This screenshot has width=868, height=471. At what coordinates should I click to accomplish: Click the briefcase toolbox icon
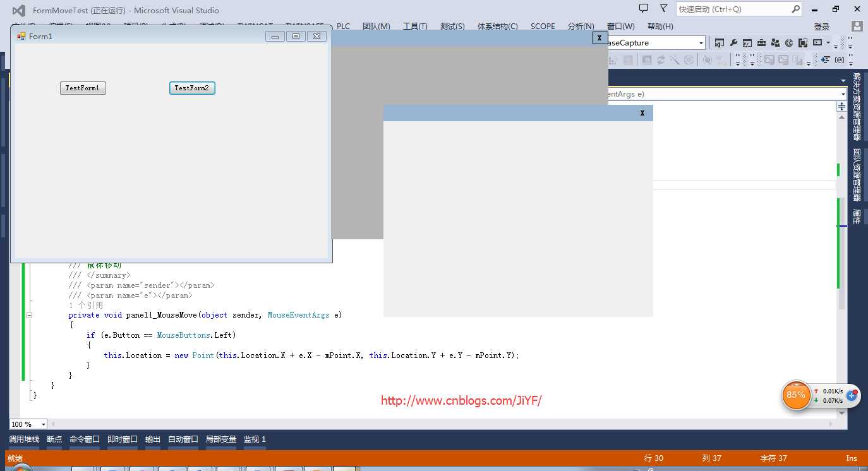761,43
